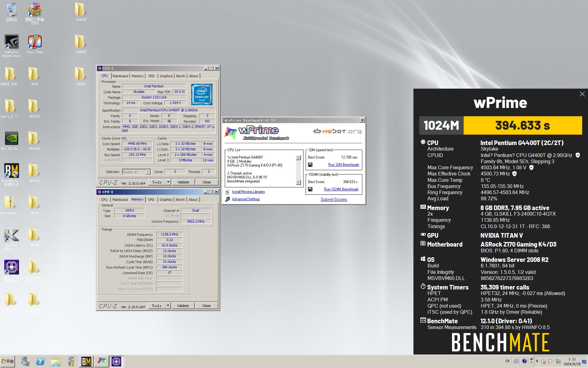
Task: Click the DRAM Frequency value 1138.0 MHz
Action: tap(169, 234)
